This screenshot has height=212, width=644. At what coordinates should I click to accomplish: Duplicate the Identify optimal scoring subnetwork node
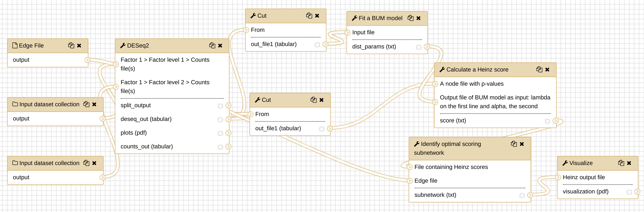point(514,144)
